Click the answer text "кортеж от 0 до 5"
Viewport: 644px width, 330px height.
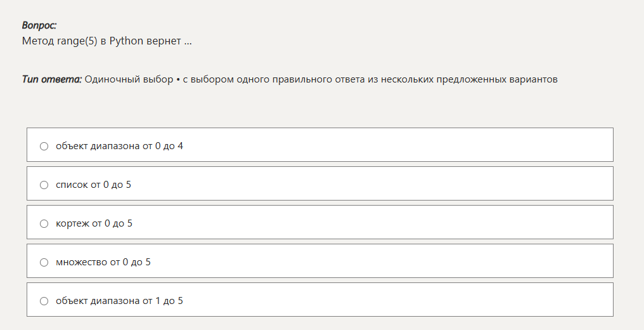94,223
